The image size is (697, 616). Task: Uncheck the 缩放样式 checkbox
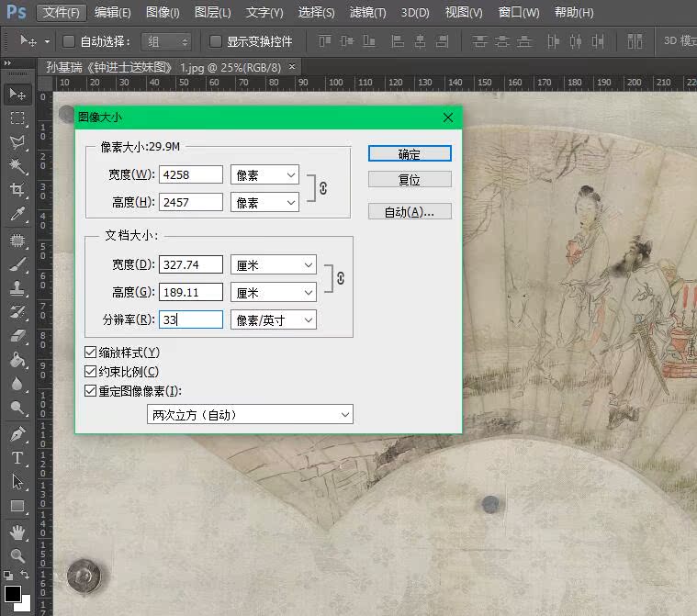(x=90, y=353)
